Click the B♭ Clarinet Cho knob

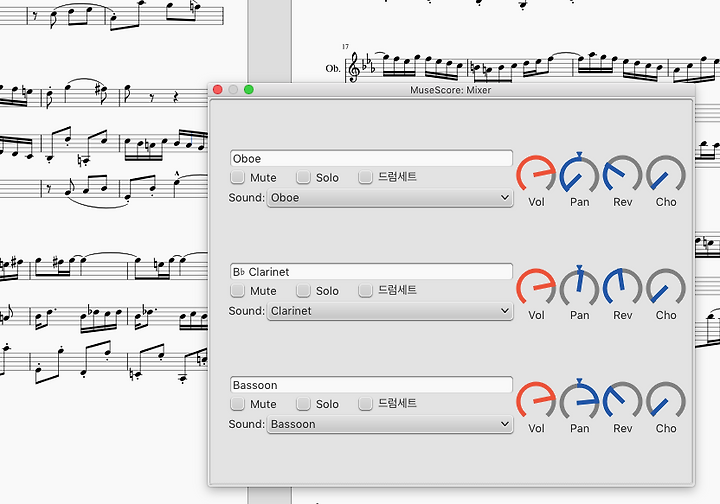coord(666,288)
